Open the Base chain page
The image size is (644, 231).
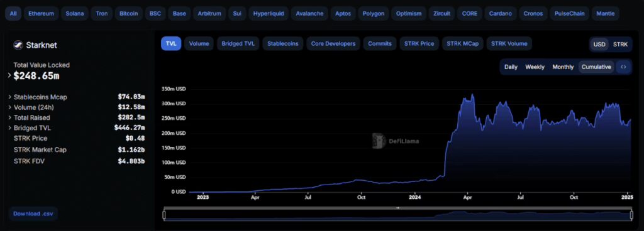point(179,14)
